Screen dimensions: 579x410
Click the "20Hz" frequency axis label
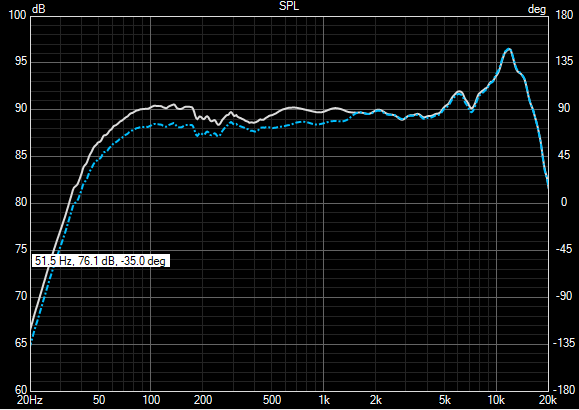point(30,400)
